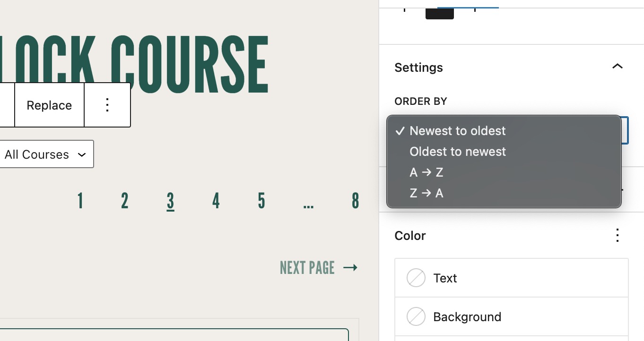This screenshot has width=644, height=341.
Task: Click the pagination ellipsis
Action: [x=308, y=205]
